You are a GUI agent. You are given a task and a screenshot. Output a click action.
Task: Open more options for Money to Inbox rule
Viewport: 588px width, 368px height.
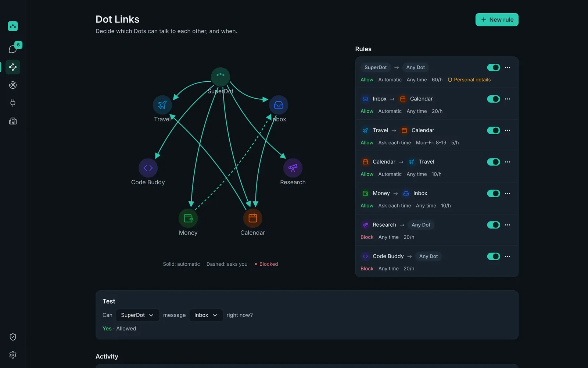[508, 193]
